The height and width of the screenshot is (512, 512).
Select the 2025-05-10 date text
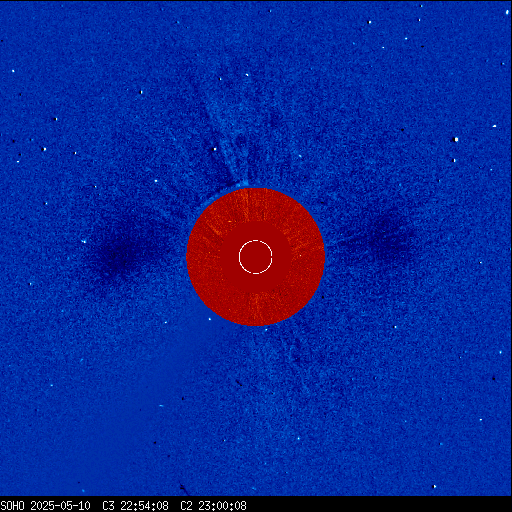[60, 506]
